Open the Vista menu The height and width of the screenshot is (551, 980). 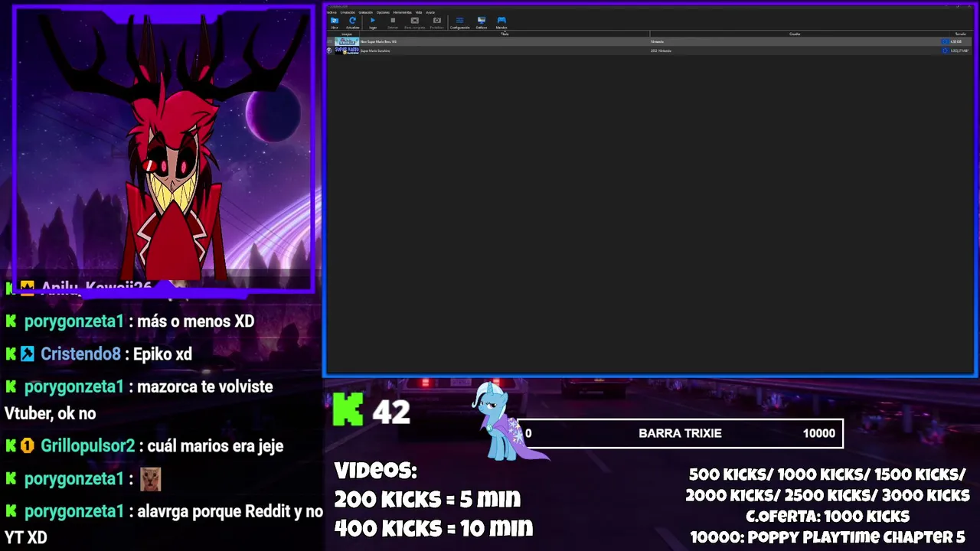click(419, 12)
